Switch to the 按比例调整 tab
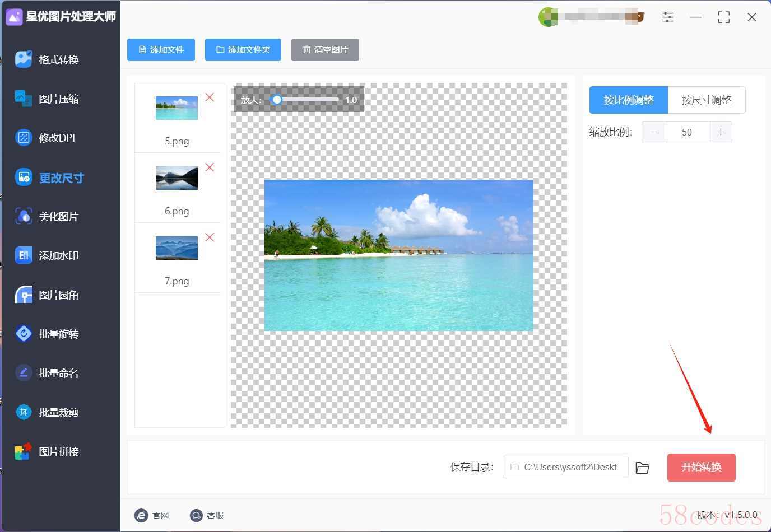 [x=629, y=100]
